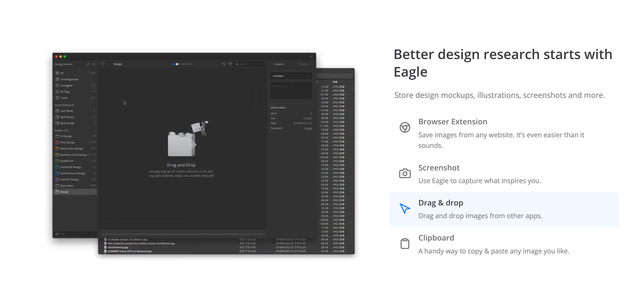Screen dimensions: 644x307
Task: Select the All library item
Action: click(x=75, y=73)
